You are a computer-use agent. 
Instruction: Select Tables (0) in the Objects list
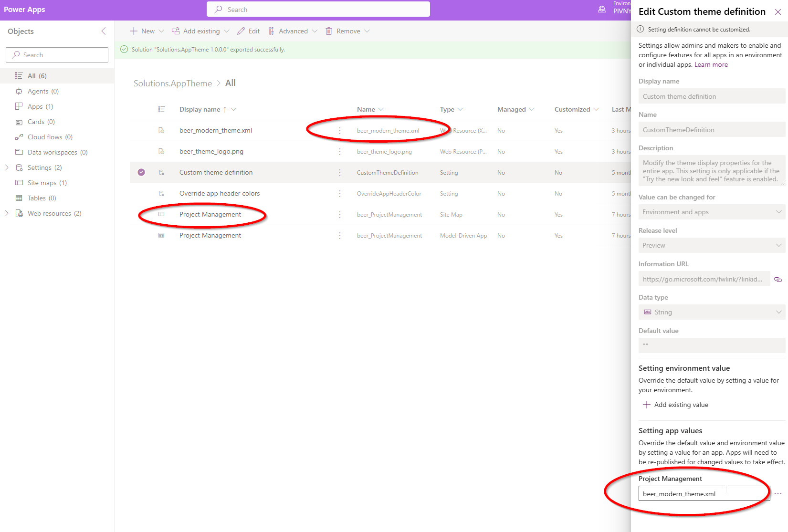tap(57, 198)
